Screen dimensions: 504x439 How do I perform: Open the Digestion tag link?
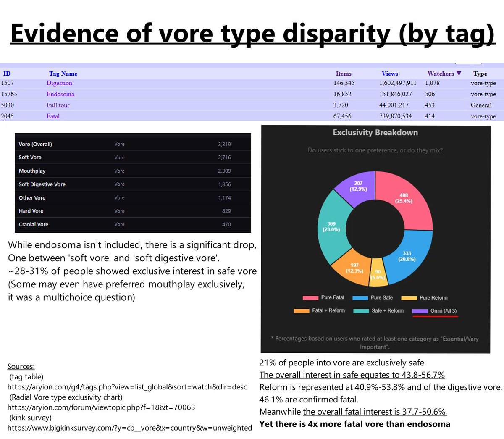59,83
